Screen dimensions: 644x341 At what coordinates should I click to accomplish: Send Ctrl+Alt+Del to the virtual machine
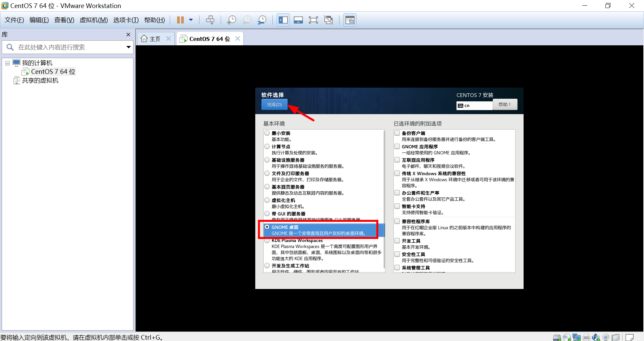(210, 20)
